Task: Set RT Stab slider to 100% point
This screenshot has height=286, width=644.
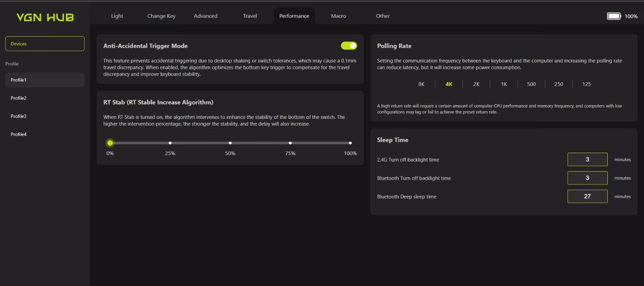Action: (350, 143)
